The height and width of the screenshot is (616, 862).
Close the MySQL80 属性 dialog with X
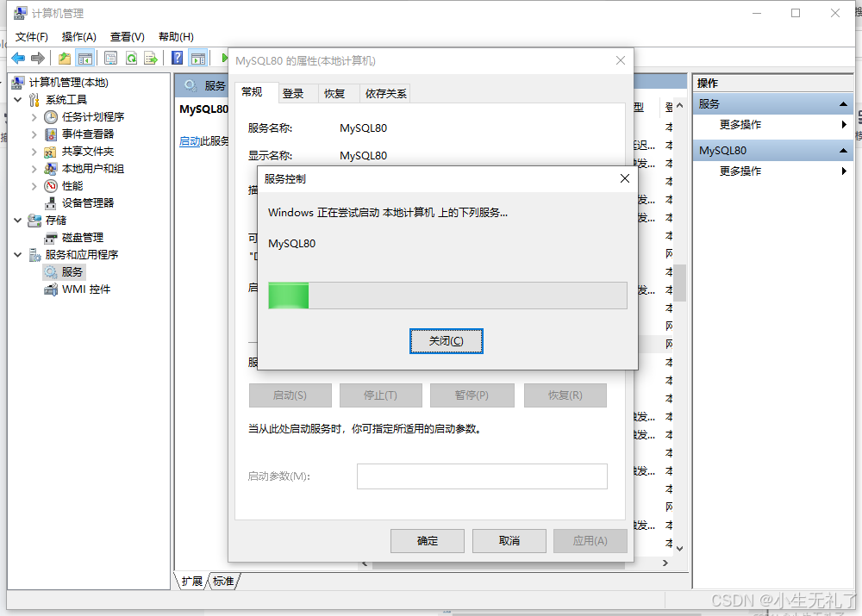[x=621, y=60]
